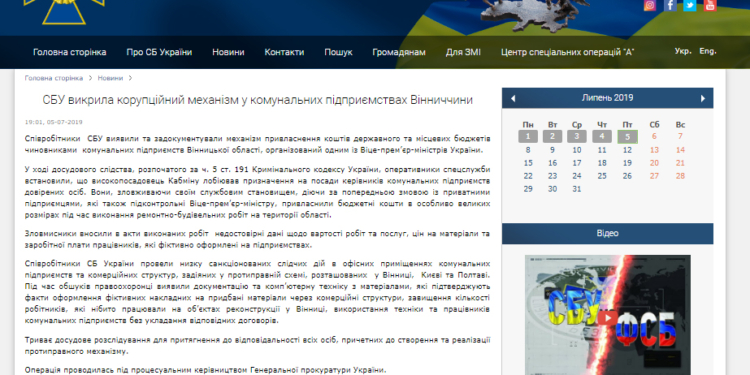The width and height of the screenshot is (750, 375).
Task: Click the Відео section header
Action: [x=607, y=233]
